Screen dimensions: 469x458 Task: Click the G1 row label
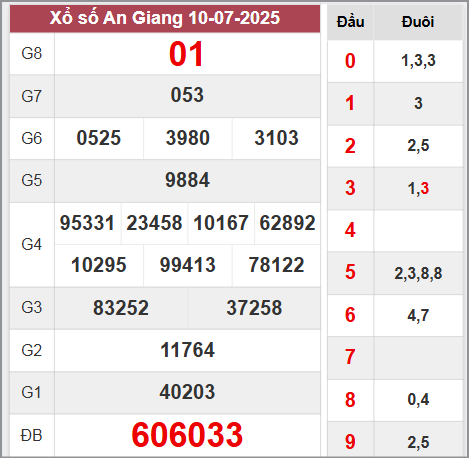(x=32, y=392)
